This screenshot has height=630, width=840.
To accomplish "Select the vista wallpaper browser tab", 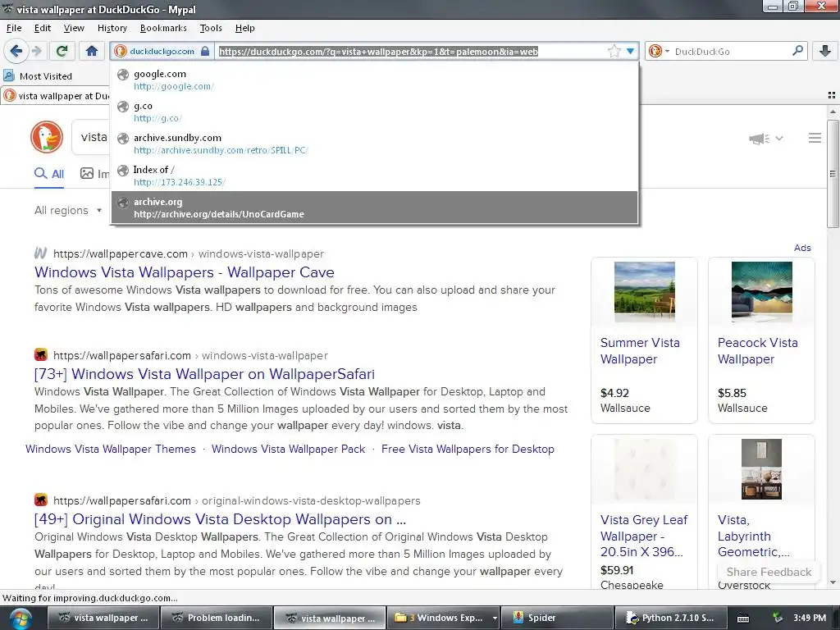I will point(56,96).
